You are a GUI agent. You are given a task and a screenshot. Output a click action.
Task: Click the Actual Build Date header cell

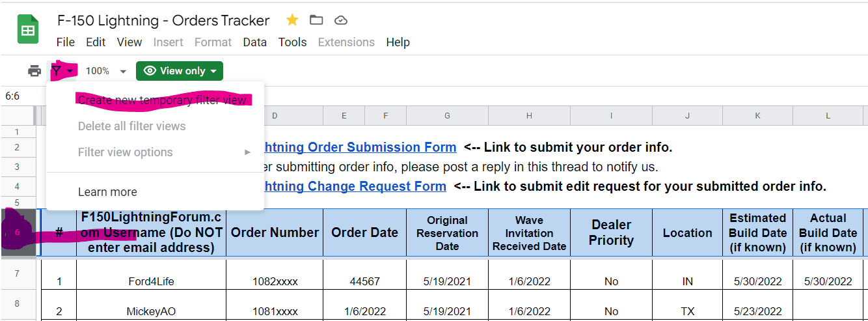pyautogui.click(x=828, y=232)
